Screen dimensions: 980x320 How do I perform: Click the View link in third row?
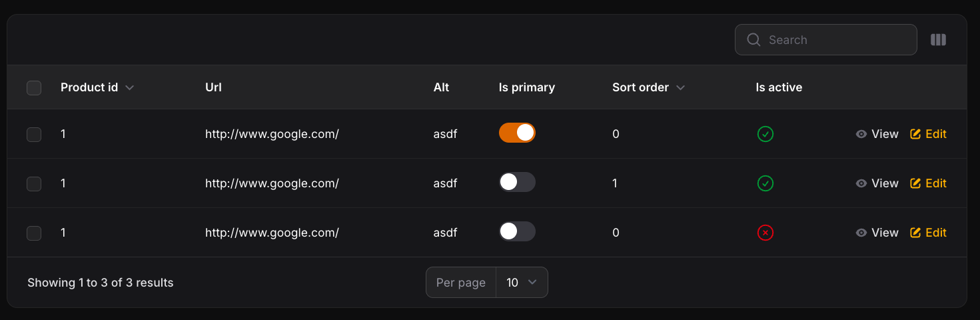tap(877, 233)
